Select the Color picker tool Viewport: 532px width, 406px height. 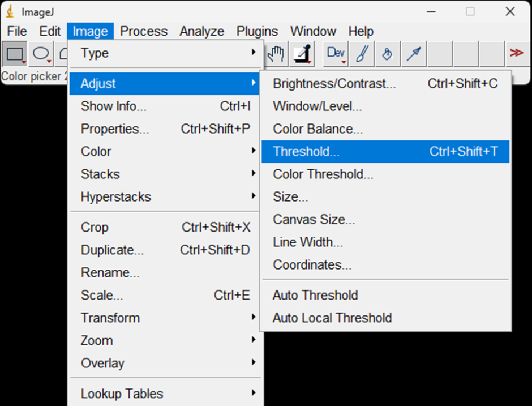coord(303,54)
